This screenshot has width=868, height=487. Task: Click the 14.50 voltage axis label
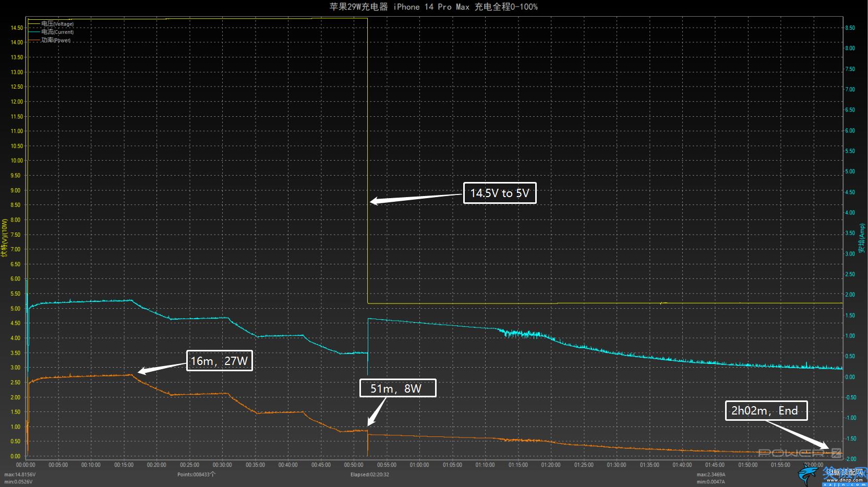coord(17,28)
